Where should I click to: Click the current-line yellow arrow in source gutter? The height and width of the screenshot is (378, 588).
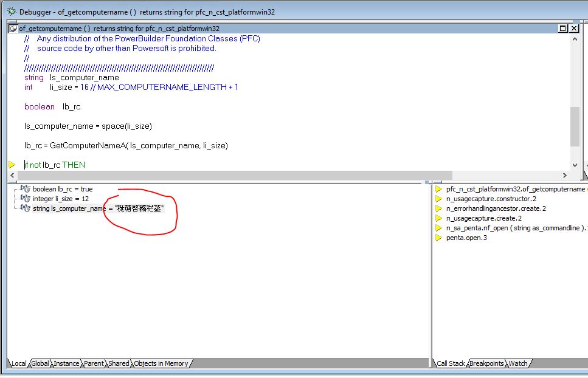click(12, 165)
